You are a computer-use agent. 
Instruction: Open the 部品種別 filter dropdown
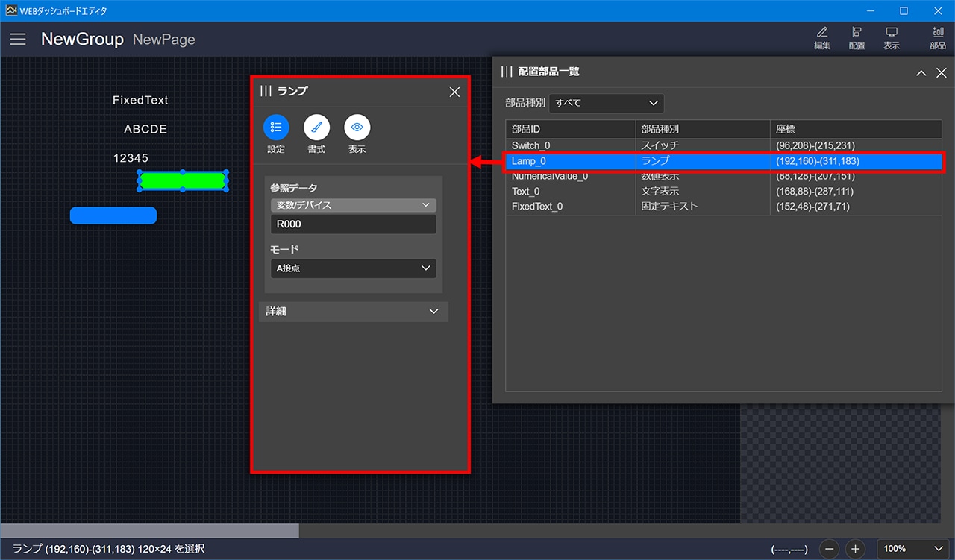[606, 103]
